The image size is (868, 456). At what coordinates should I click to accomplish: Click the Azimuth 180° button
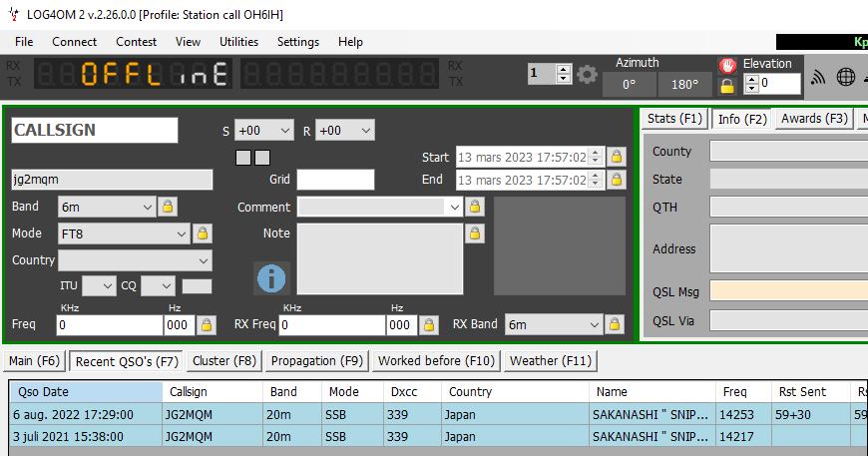(x=684, y=85)
